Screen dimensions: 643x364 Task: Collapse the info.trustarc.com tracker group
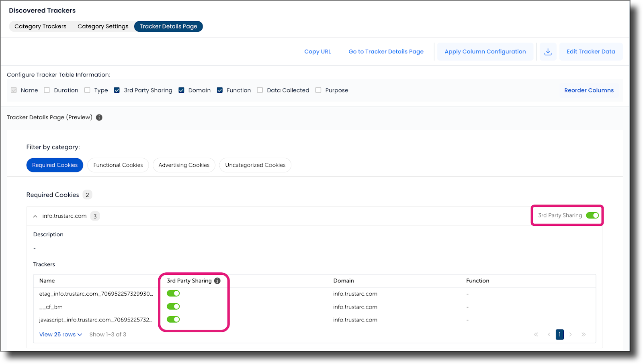coord(35,216)
